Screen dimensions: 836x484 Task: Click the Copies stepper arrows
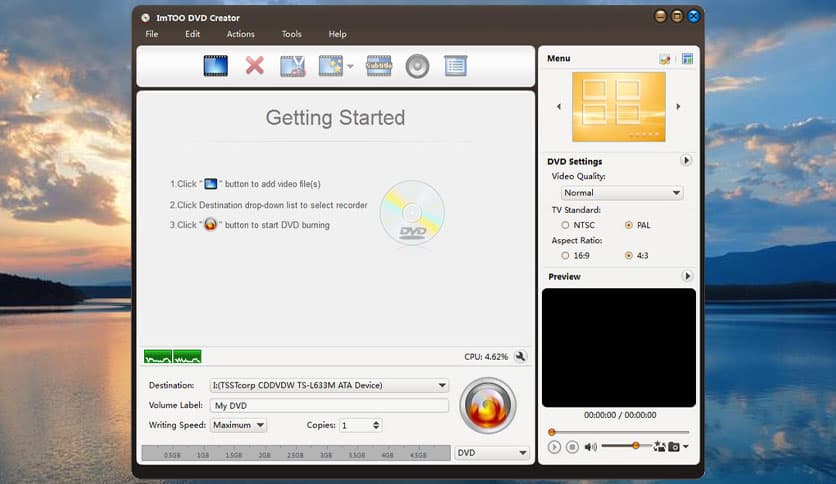(x=376, y=425)
